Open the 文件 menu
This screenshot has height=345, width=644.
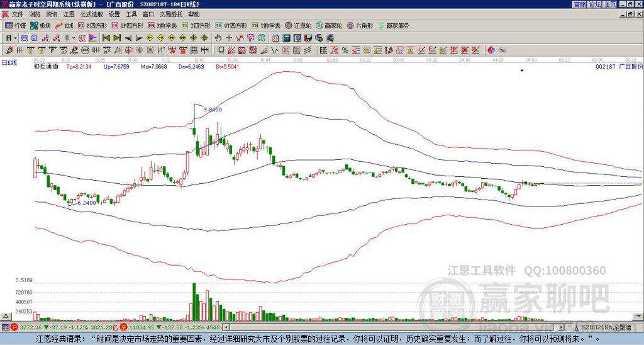pos(18,14)
